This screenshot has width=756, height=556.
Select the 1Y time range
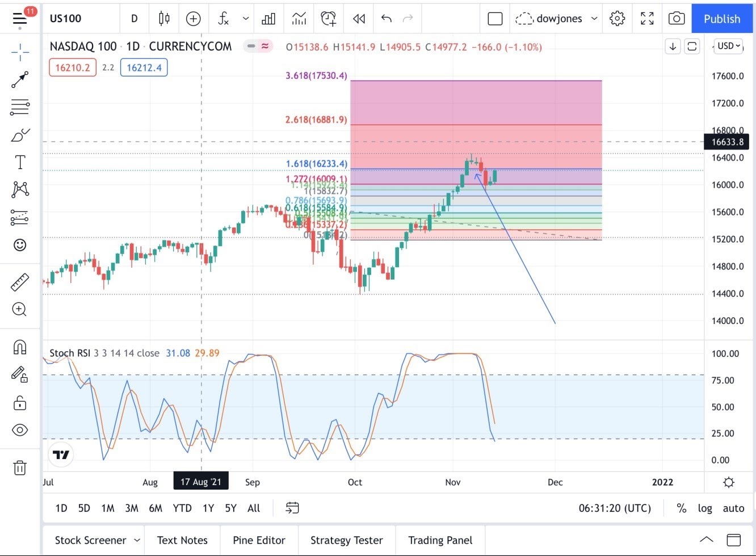pyautogui.click(x=208, y=508)
